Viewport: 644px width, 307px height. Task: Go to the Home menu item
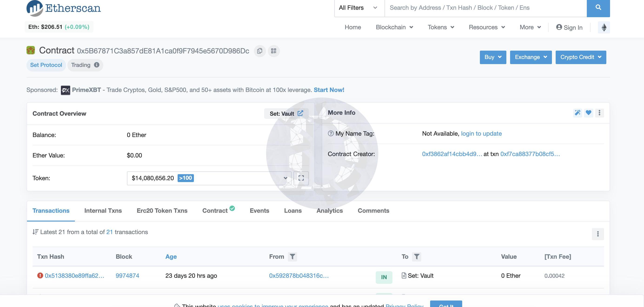(x=352, y=27)
